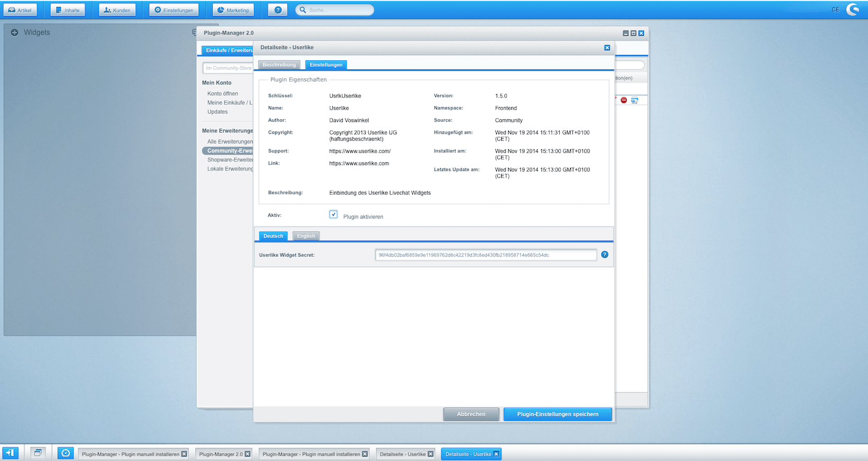The height and width of the screenshot is (461, 868).
Task: Minimize the Plugin-Manager 2.0 window
Action: tap(626, 33)
